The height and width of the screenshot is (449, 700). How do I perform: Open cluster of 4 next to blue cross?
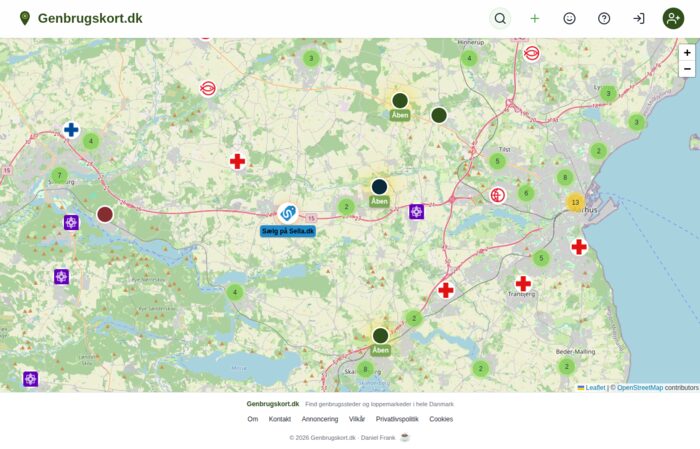[x=91, y=141]
